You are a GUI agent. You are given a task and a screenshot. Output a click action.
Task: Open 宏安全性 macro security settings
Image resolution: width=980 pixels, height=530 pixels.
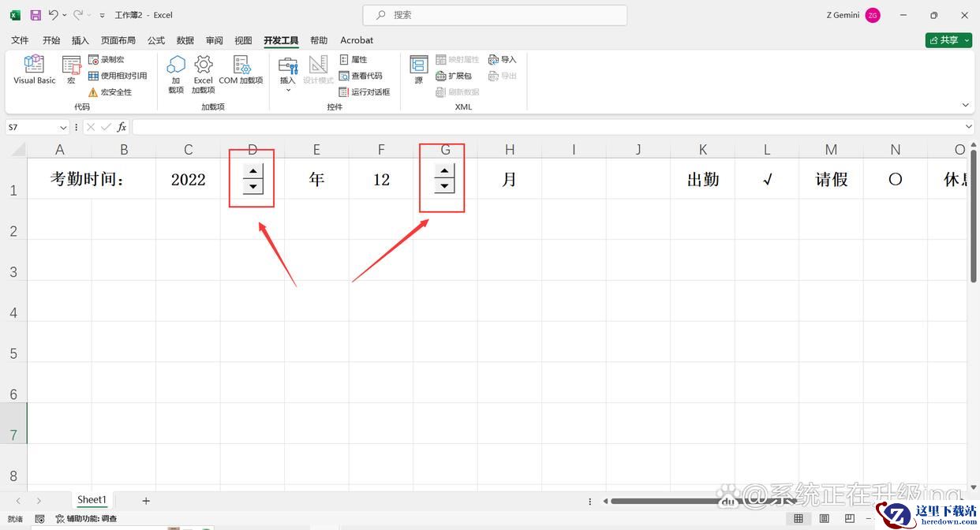110,92
